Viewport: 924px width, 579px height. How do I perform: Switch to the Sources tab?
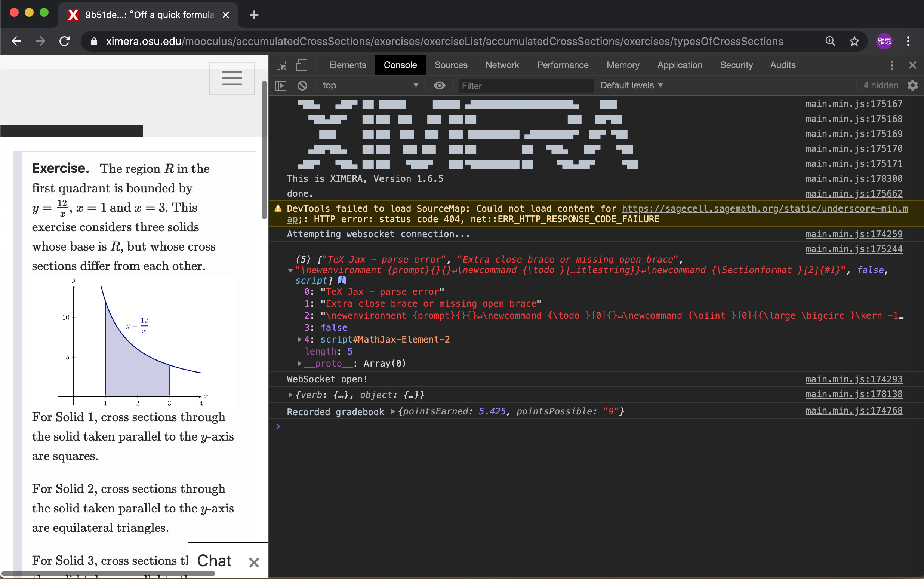point(451,65)
